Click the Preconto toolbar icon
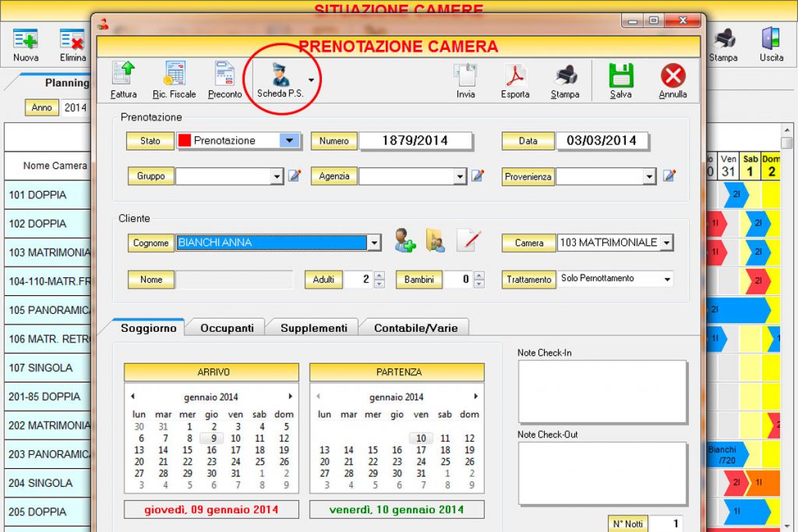 pos(224,80)
